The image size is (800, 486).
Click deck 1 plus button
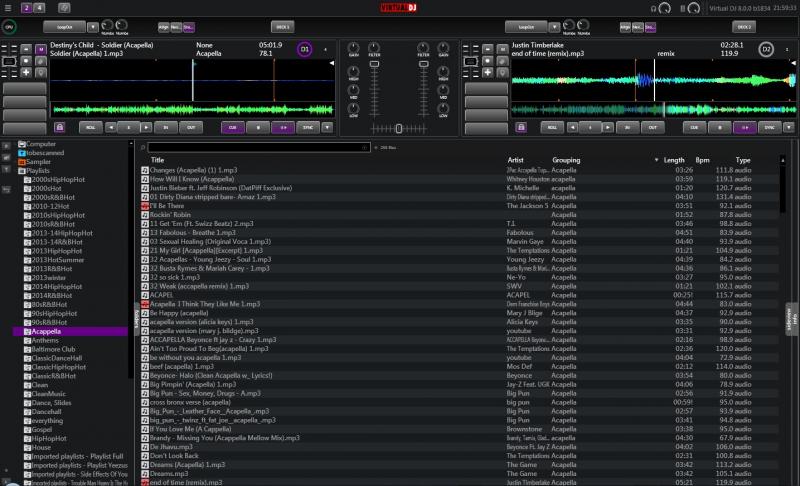coord(26,72)
